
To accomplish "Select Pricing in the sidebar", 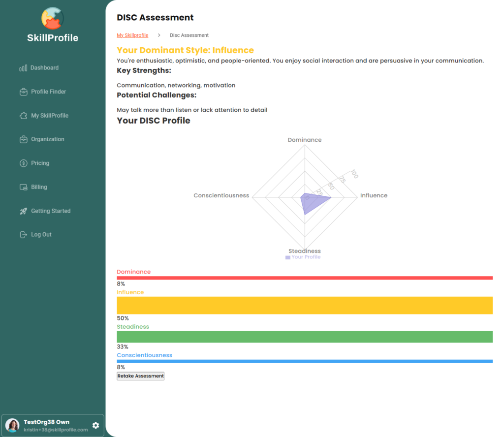I will pos(40,163).
